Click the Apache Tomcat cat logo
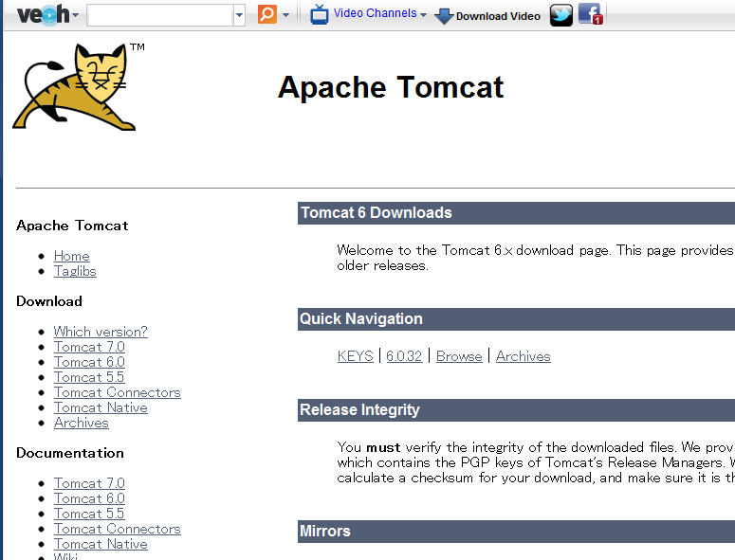This screenshot has width=735, height=560. pyautogui.click(x=75, y=86)
